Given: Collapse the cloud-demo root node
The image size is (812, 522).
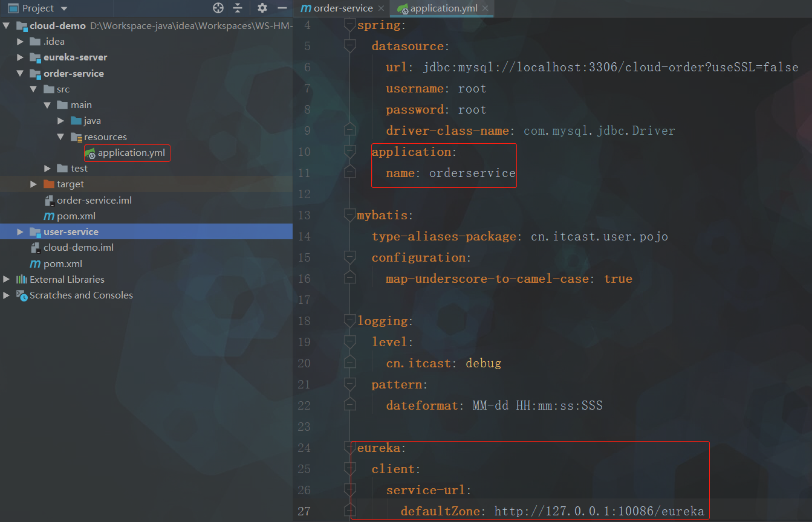Looking at the screenshot, I should tap(6, 26).
